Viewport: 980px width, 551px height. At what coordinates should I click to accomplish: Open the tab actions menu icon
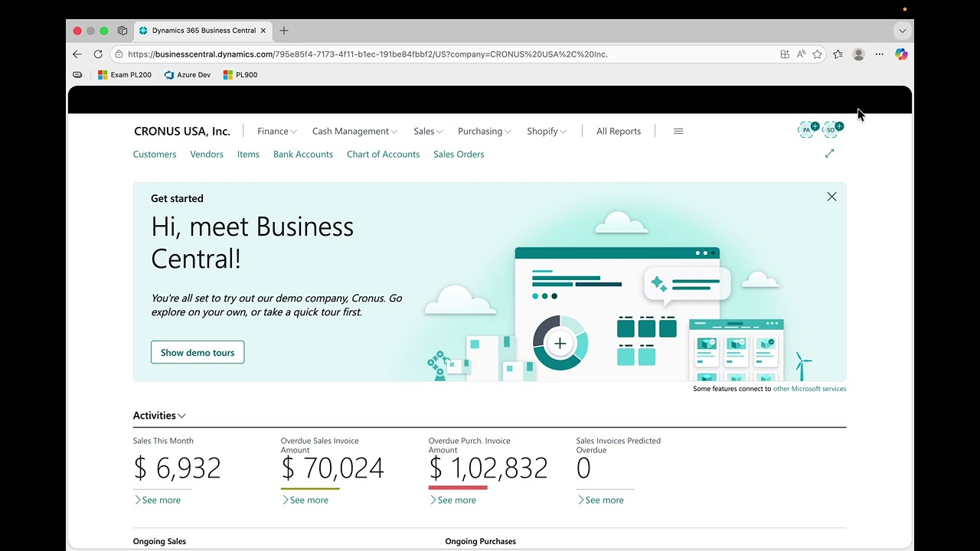coord(122,31)
